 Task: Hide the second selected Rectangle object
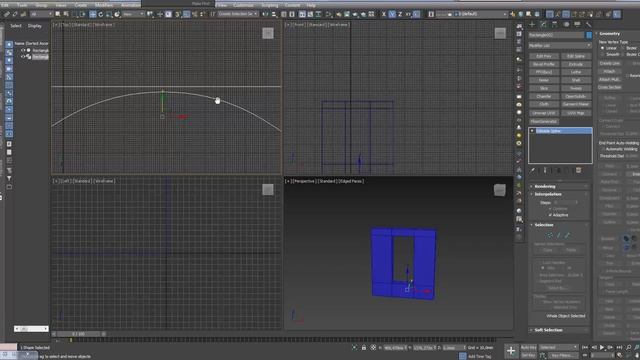[23, 57]
